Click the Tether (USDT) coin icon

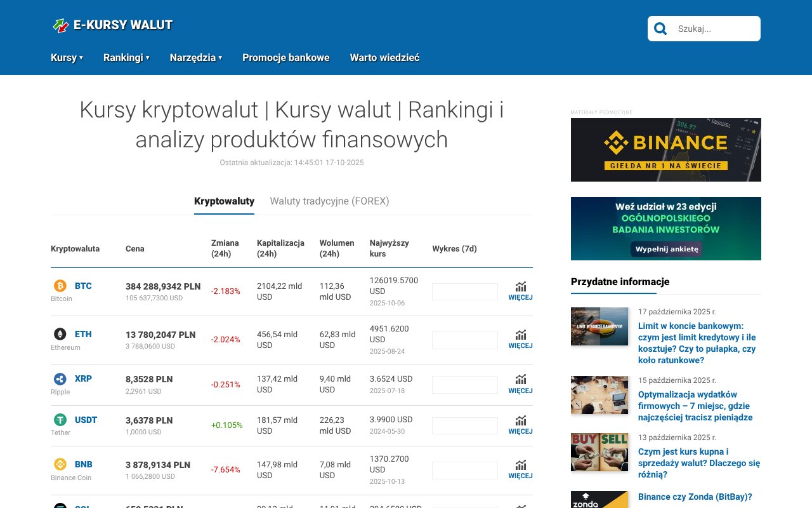60,420
